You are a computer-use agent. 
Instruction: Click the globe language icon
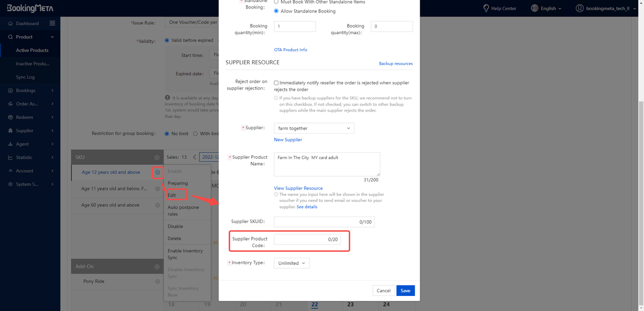pos(534,8)
